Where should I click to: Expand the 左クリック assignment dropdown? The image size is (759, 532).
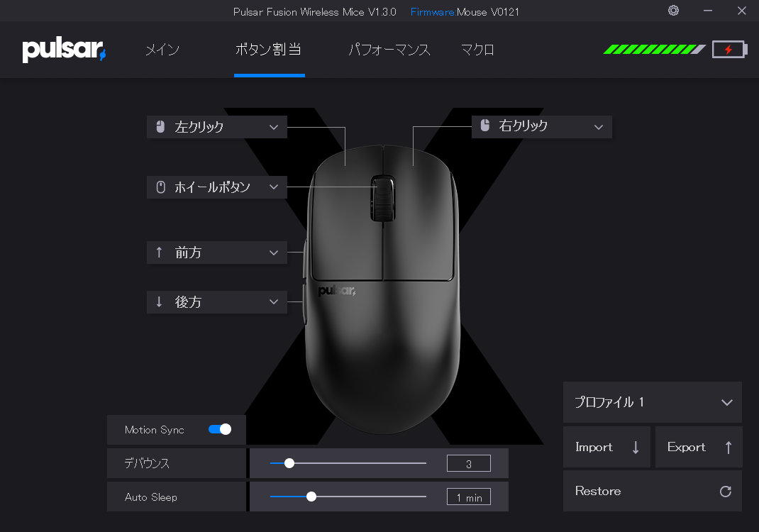[x=274, y=127]
